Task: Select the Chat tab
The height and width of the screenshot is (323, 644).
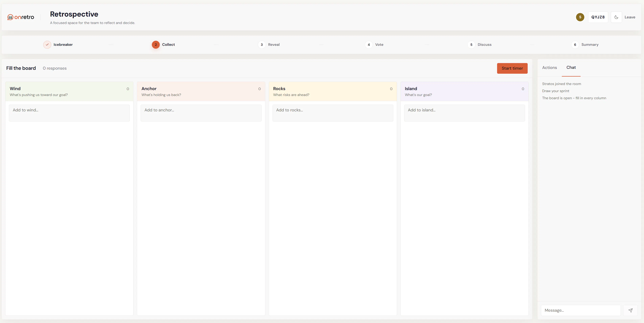Action: coord(571,67)
